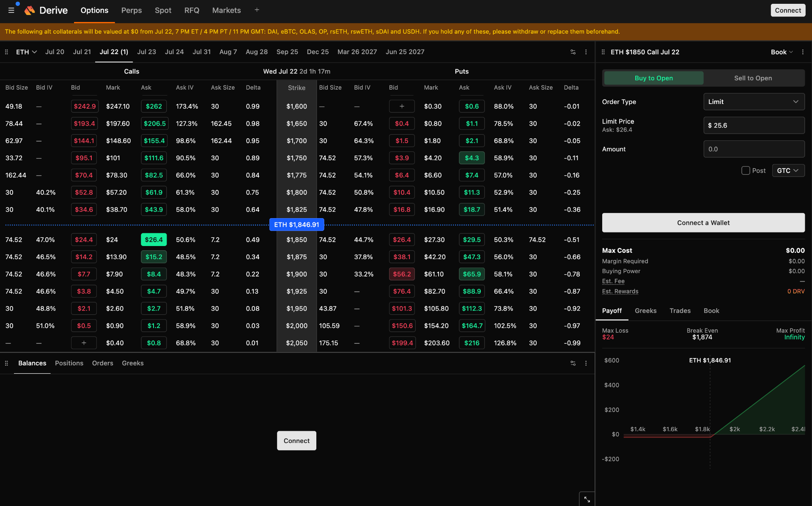Click the Derive flame logo
This screenshot has height=506, width=812.
pyautogui.click(x=30, y=10)
